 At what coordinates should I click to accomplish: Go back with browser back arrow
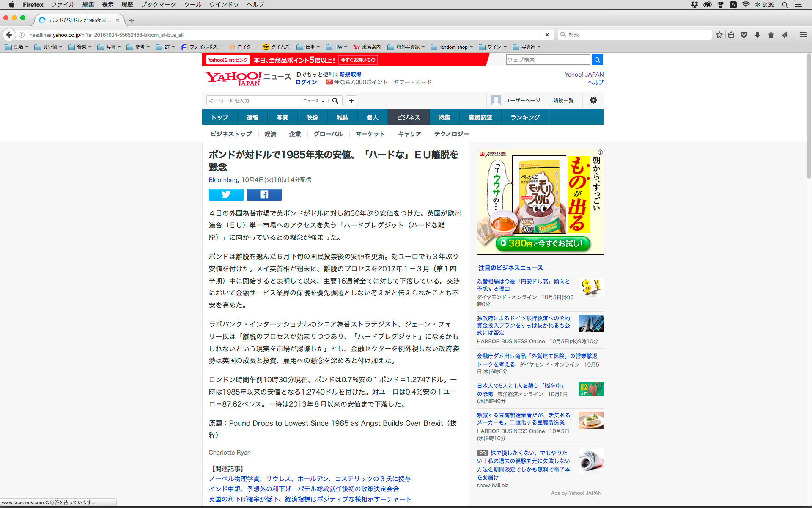pos(9,35)
